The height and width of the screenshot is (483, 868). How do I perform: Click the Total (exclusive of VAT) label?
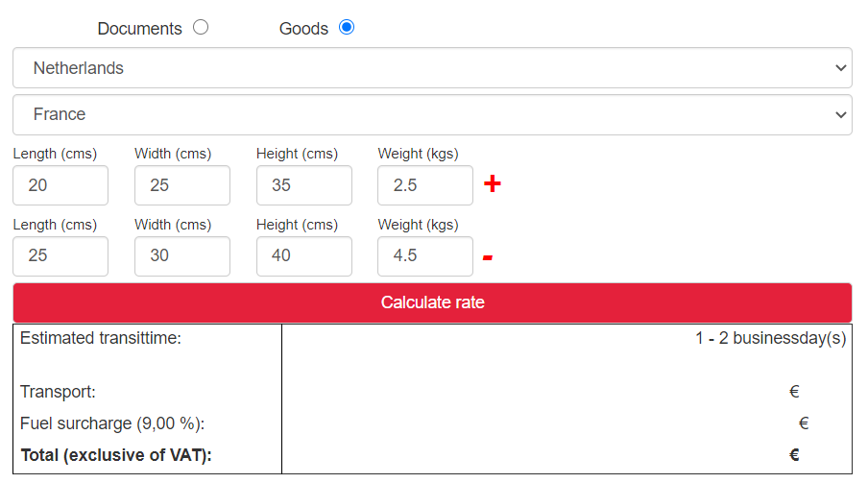click(x=115, y=455)
